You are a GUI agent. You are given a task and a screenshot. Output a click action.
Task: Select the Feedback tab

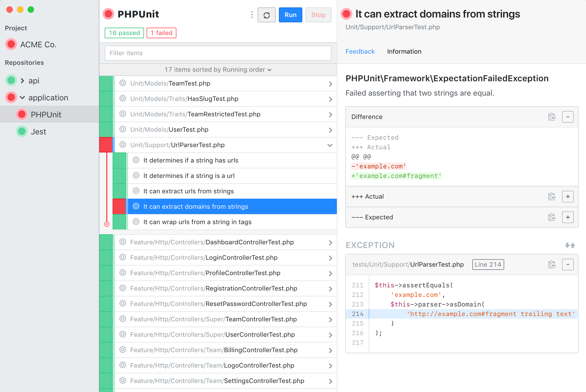tap(360, 52)
